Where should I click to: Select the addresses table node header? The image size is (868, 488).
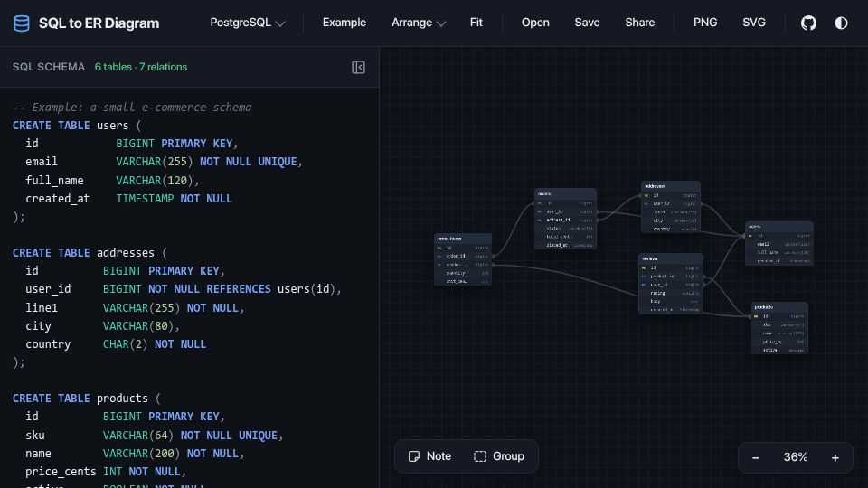pyautogui.click(x=670, y=186)
